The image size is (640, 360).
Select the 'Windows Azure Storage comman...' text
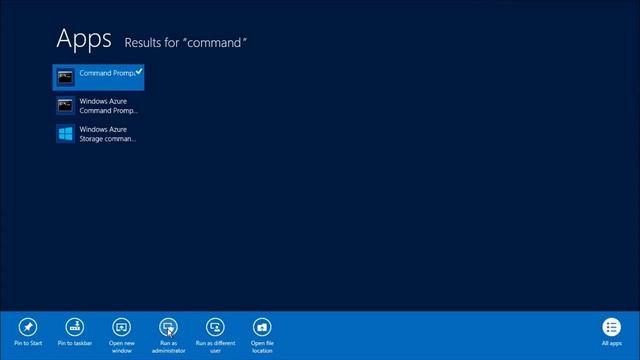(x=108, y=134)
